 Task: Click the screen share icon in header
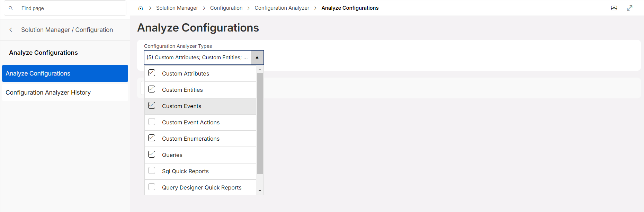614,8
